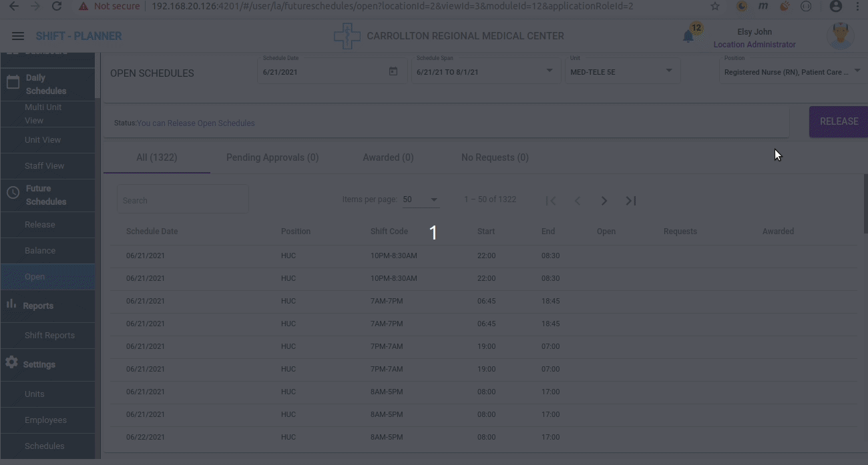This screenshot has width=868, height=465.
Task: Open Shift Reports in the sidebar
Action: 49,336
